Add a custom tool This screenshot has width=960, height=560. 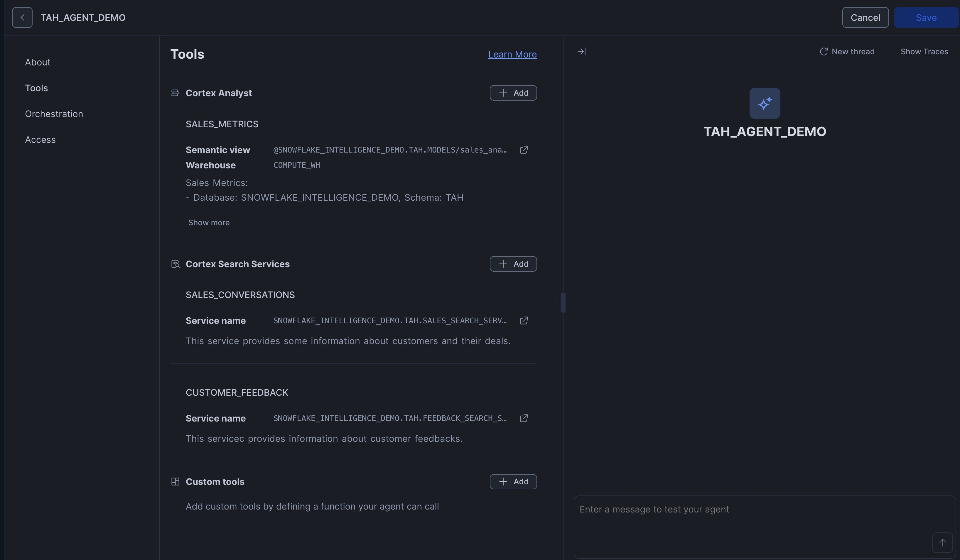click(513, 482)
